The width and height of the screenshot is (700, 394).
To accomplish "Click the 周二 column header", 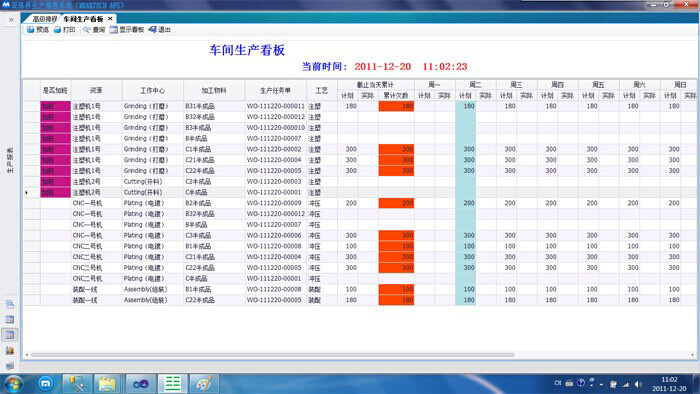I will (475, 85).
